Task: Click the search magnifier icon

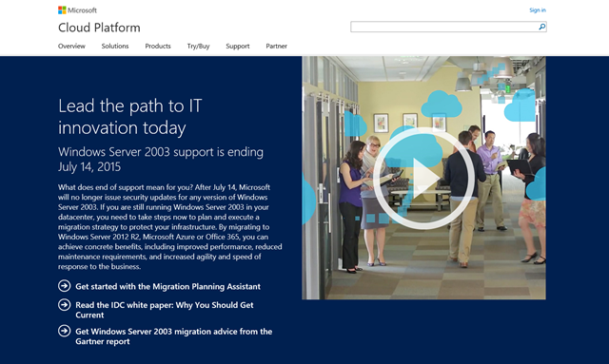Action: click(541, 27)
